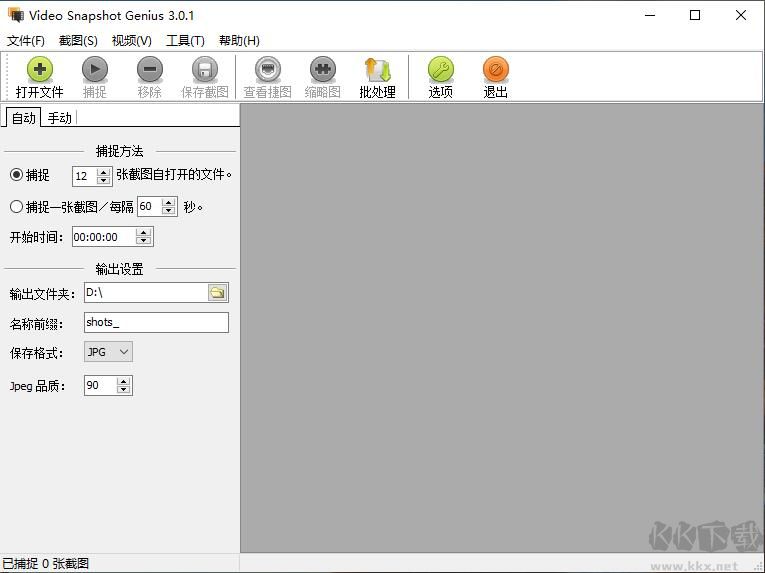Open the 保存格式 JPG dropdown
This screenshot has width=765, height=573.
(x=108, y=352)
